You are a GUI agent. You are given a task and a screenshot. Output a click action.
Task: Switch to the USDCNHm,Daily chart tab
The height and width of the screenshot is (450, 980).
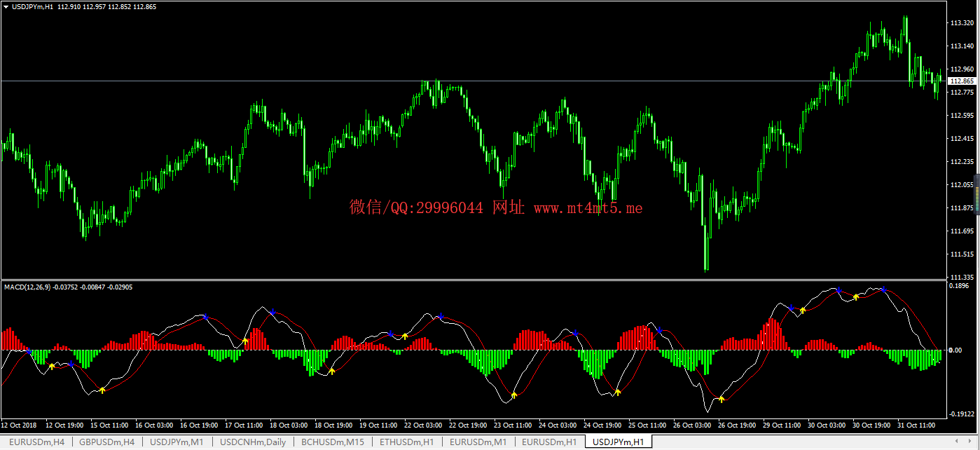click(253, 442)
